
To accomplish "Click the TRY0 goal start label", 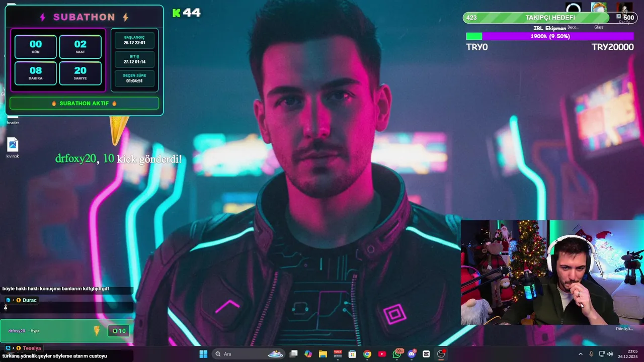I will coord(477,47).
